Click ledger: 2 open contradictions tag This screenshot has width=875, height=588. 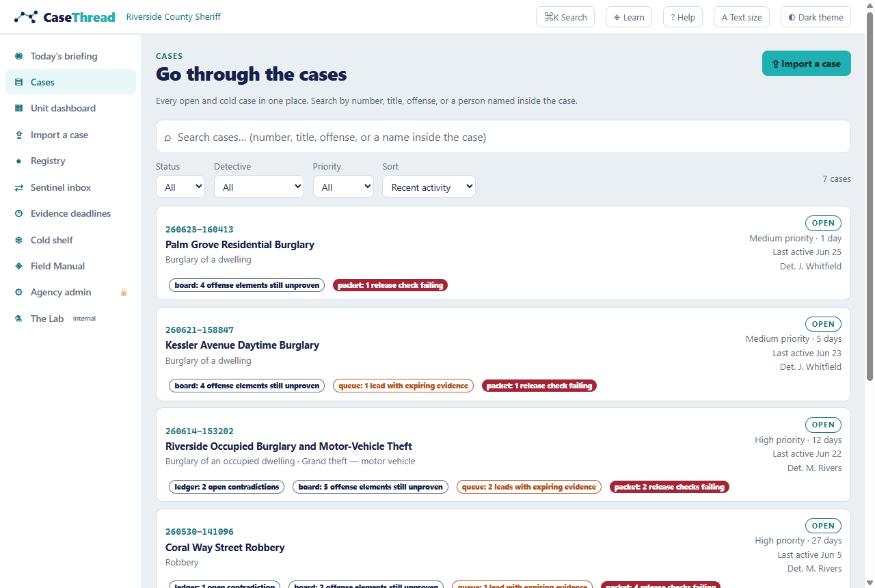(x=227, y=487)
